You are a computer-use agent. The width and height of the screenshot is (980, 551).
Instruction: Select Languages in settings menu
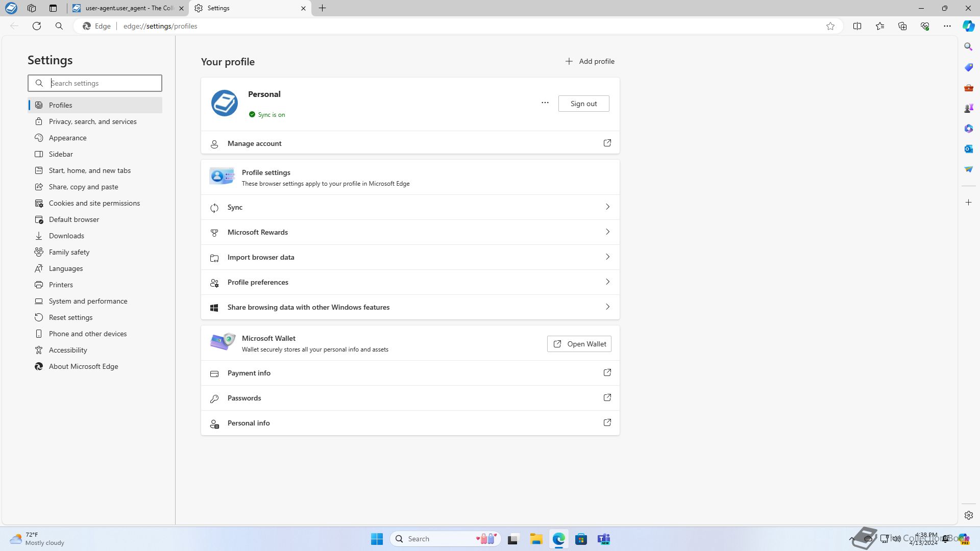click(95, 268)
